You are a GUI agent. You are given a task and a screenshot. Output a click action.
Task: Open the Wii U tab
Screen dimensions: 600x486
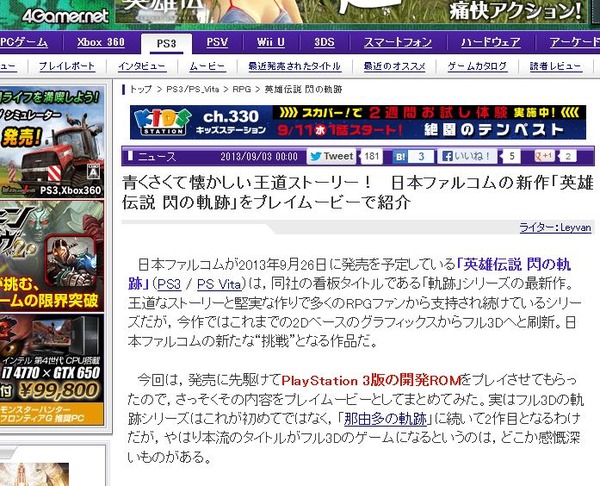click(271, 42)
